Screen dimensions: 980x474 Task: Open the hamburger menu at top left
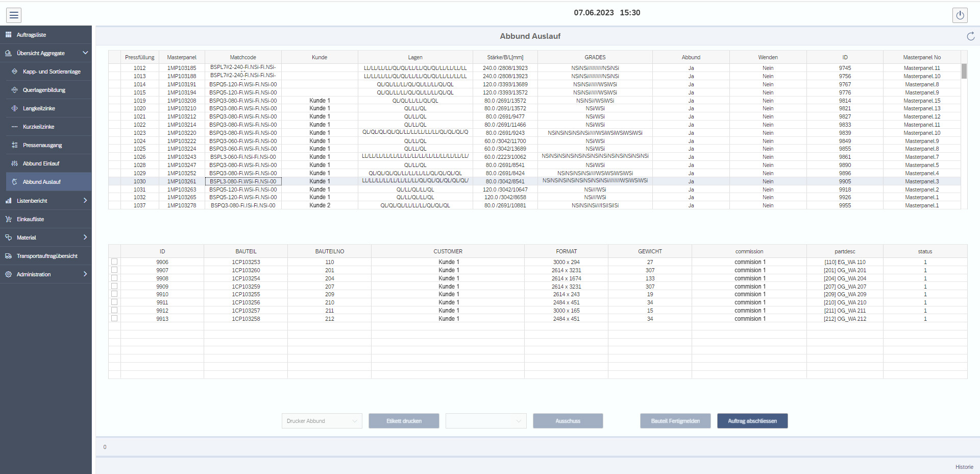pyautogui.click(x=14, y=15)
